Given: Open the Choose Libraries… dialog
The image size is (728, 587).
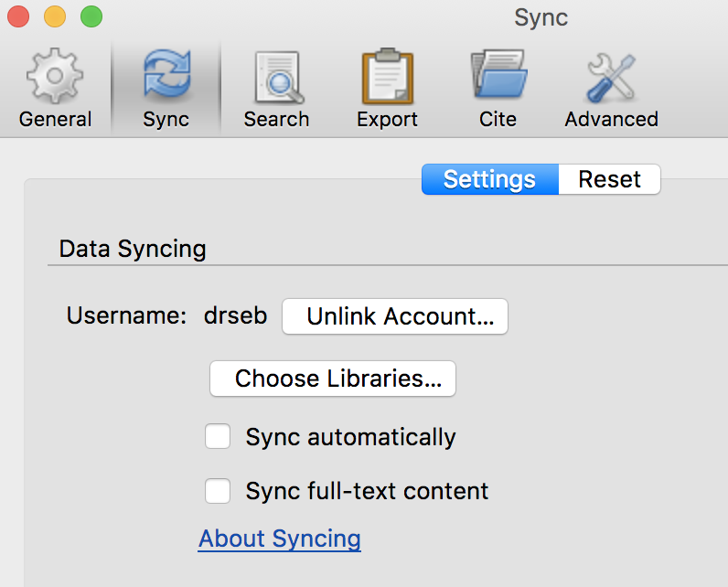Looking at the screenshot, I should coord(333,379).
